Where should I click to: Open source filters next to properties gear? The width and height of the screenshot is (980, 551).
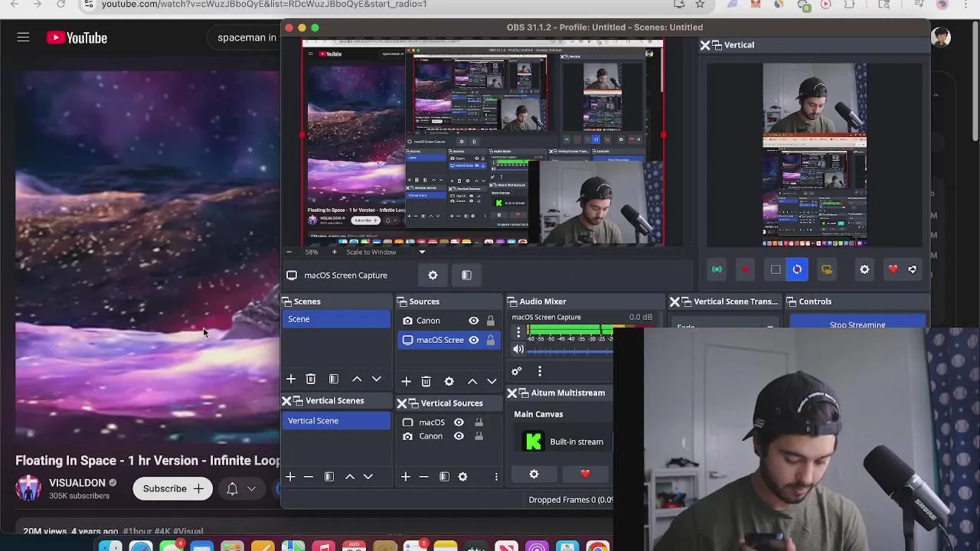tap(466, 275)
